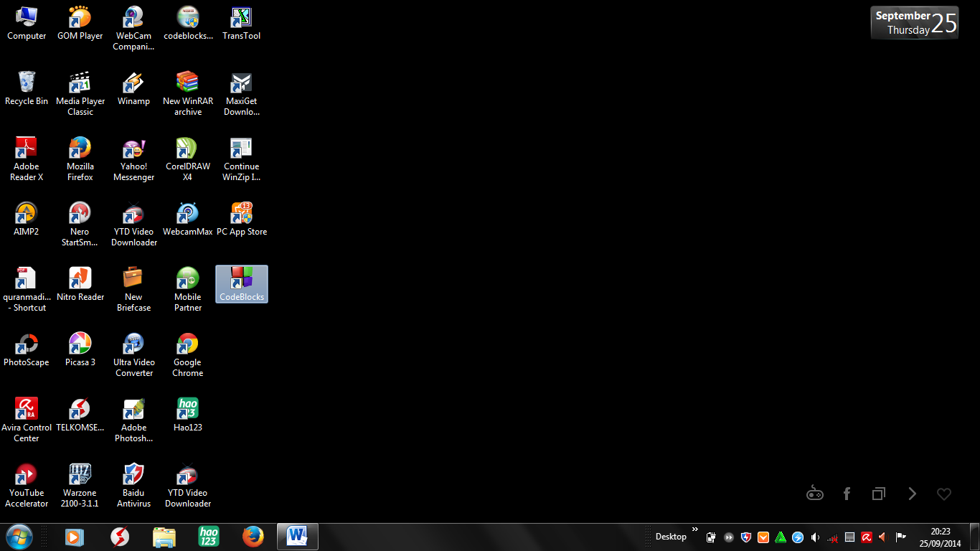Viewport: 980px width, 551px height.
Task: Select the Recycle Bin icon
Action: point(27,89)
